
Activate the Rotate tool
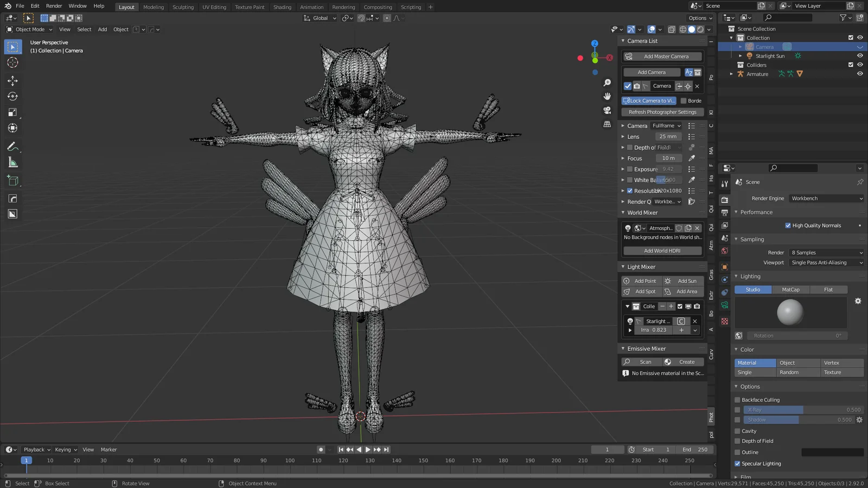coord(12,96)
